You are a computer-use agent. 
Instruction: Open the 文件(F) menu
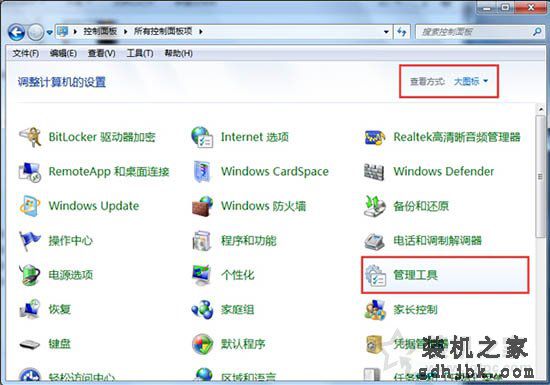[26, 53]
